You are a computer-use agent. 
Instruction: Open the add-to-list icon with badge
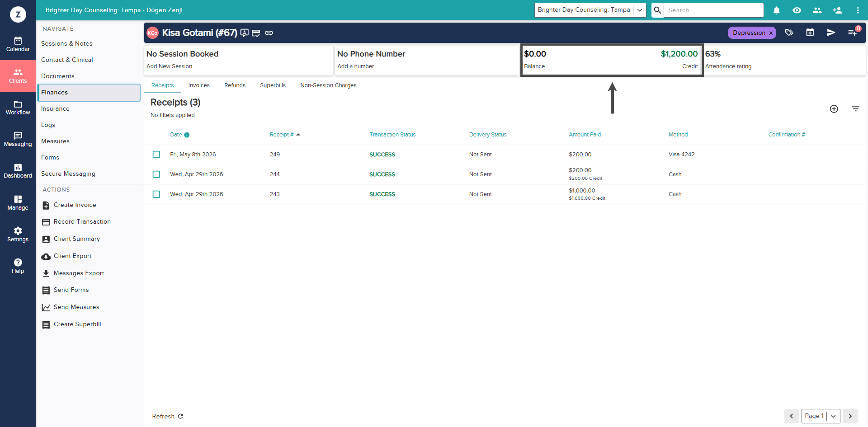tap(853, 33)
